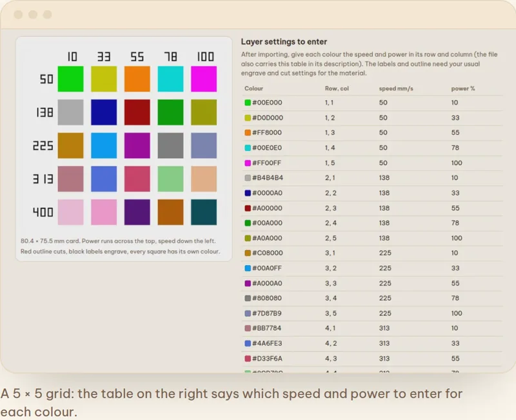
Task: Click the 'power %' column header
Action: [462, 88]
